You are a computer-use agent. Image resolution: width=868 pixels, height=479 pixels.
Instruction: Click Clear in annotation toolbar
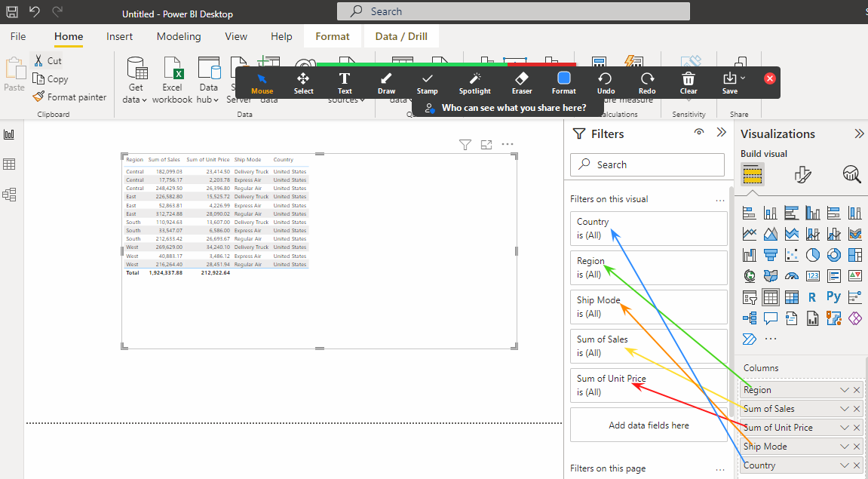(688, 82)
